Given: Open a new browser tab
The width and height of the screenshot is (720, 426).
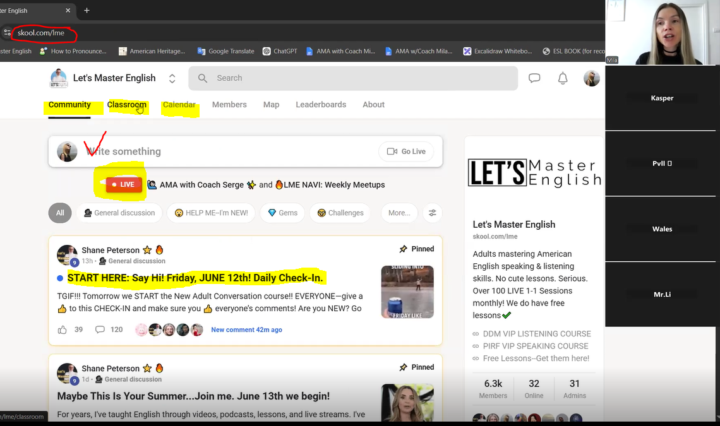Looking at the screenshot, I should click(x=87, y=10).
